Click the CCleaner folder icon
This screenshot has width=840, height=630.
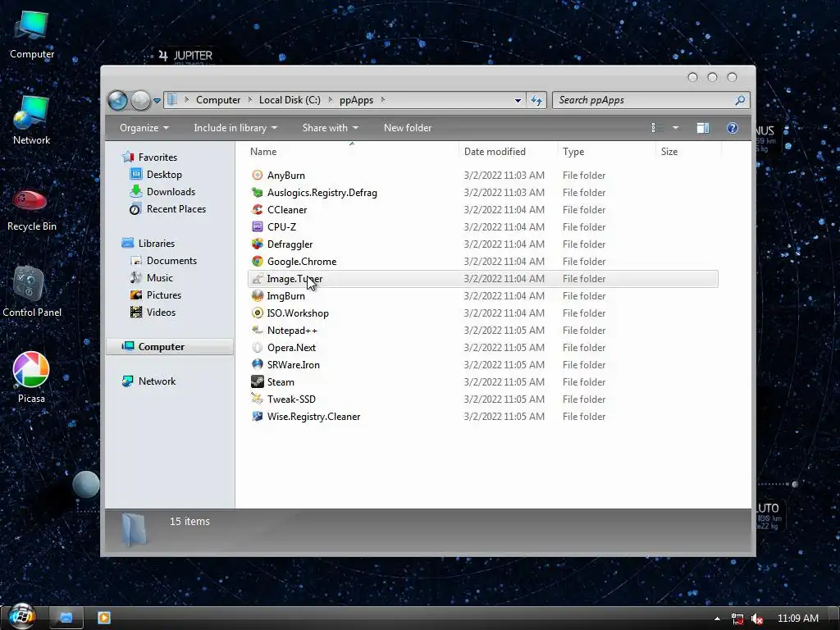click(257, 209)
